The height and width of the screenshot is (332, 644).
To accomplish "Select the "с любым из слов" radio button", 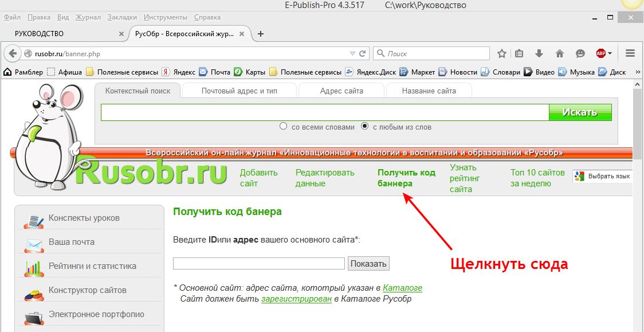I will [x=364, y=127].
